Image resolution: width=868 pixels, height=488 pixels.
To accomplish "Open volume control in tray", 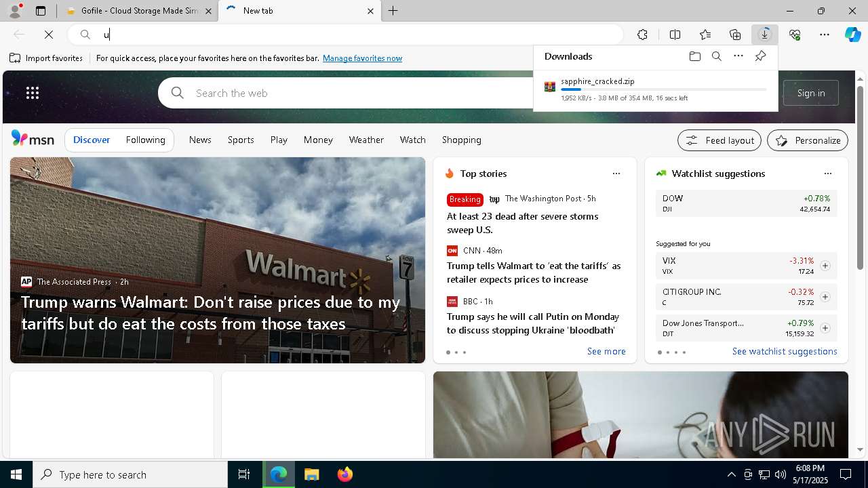I will [780, 474].
